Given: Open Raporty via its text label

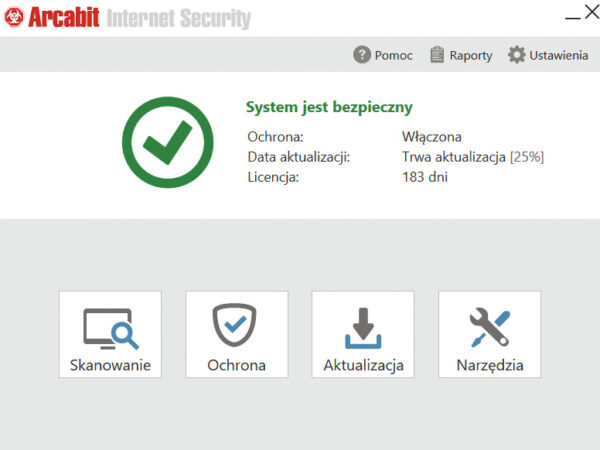Looking at the screenshot, I should point(471,56).
